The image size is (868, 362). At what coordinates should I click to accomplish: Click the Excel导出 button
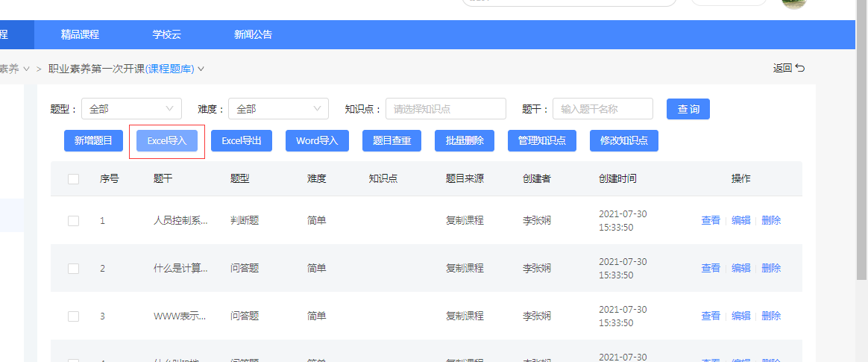pyautogui.click(x=242, y=141)
